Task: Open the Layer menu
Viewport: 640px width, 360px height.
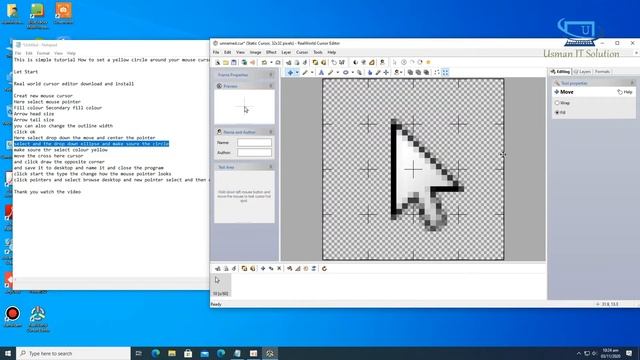Action: [286, 52]
